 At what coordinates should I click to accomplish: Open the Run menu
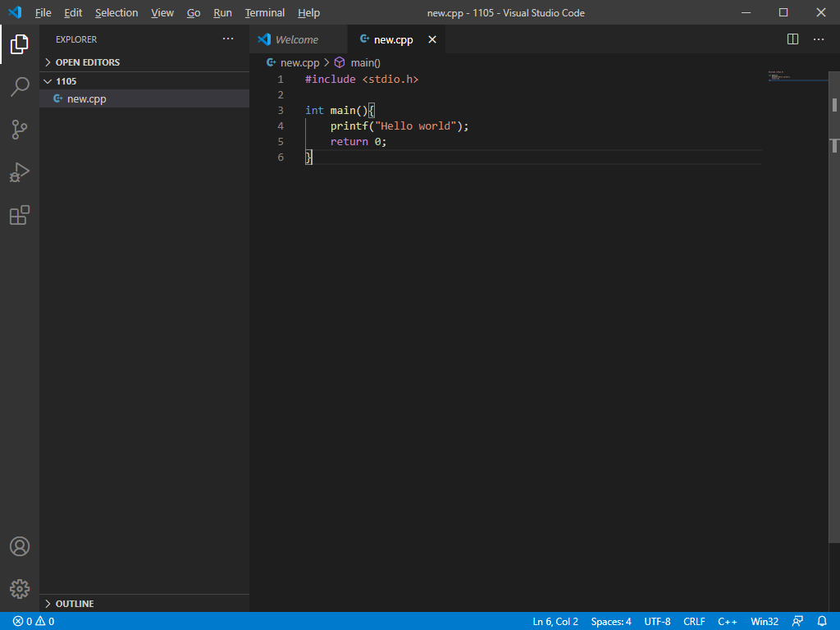(x=222, y=13)
